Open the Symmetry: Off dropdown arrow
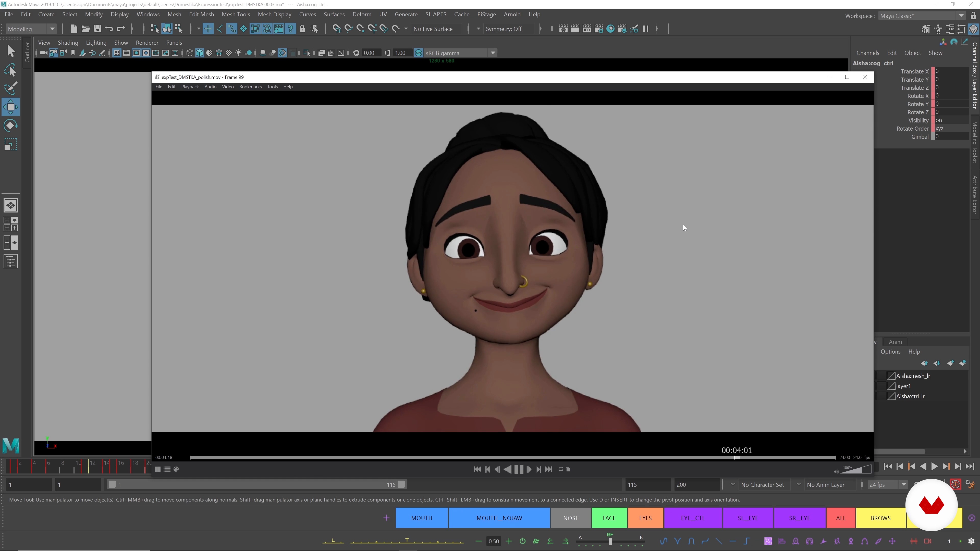This screenshot has width=980, height=551. point(478,29)
